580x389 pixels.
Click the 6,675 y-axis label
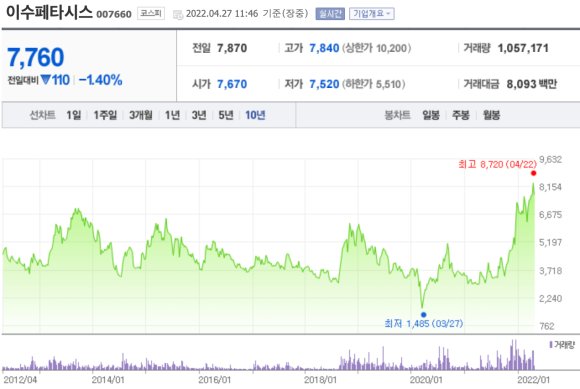pos(550,215)
